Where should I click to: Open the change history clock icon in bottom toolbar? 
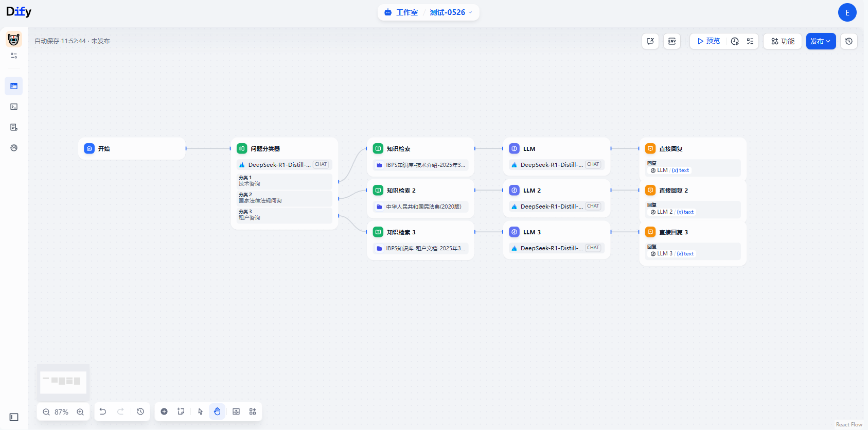140,411
